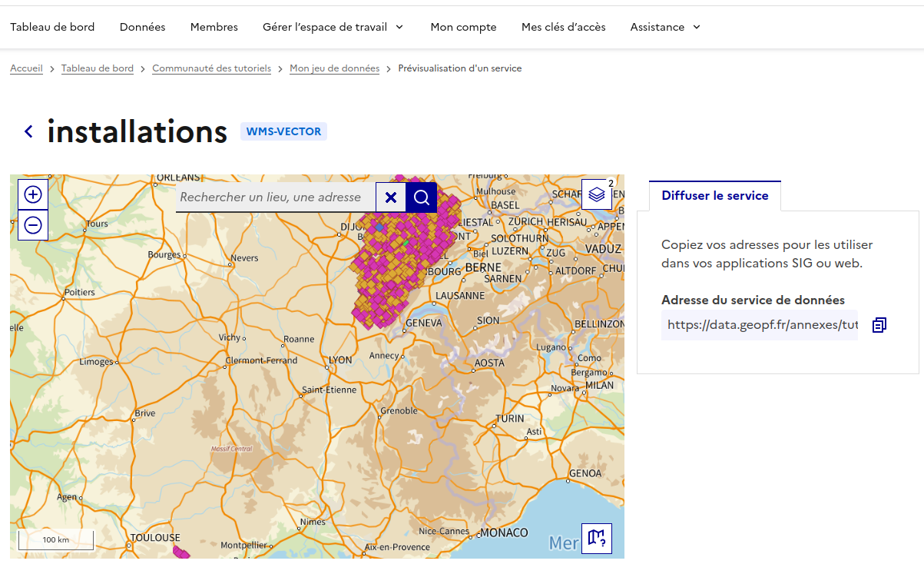Go back using arrow beside installations title
The width and height of the screenshot is (924, 564).
click(28, 131)
